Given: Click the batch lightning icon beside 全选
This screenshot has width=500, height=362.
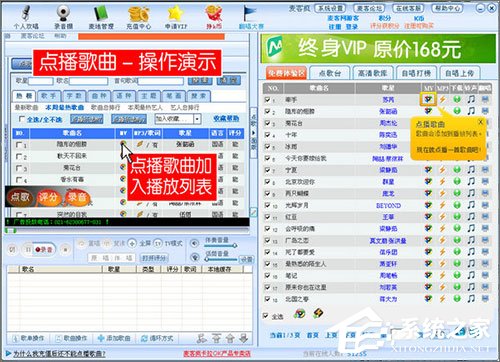Looking at the screenshot, I should 318,313.
